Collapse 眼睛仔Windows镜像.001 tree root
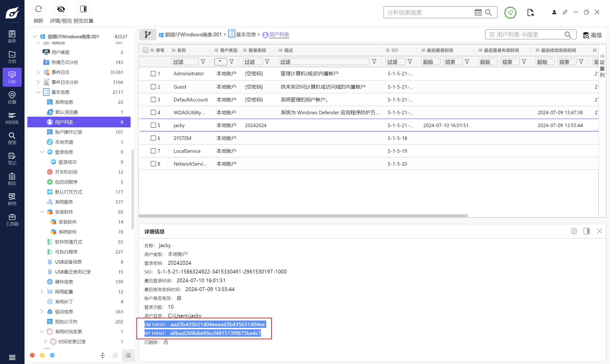The image size is (609, 364). pyautogui.click(x=35, y=37)
